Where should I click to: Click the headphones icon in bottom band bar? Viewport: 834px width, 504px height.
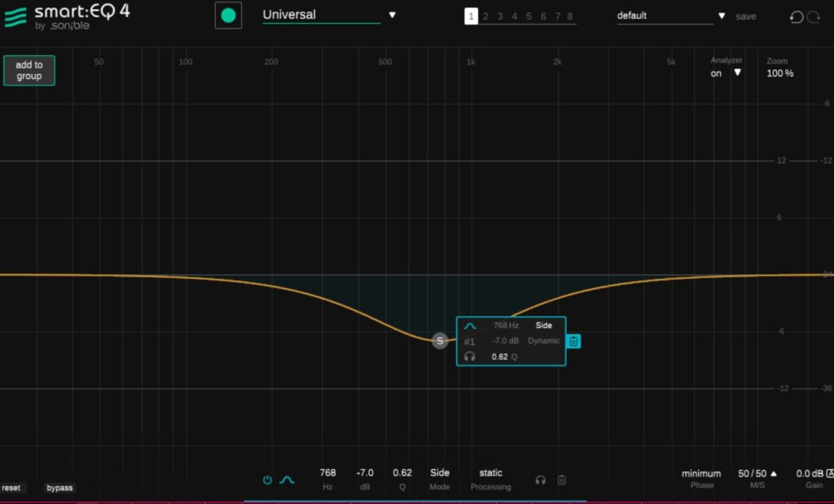pos(540,480)
